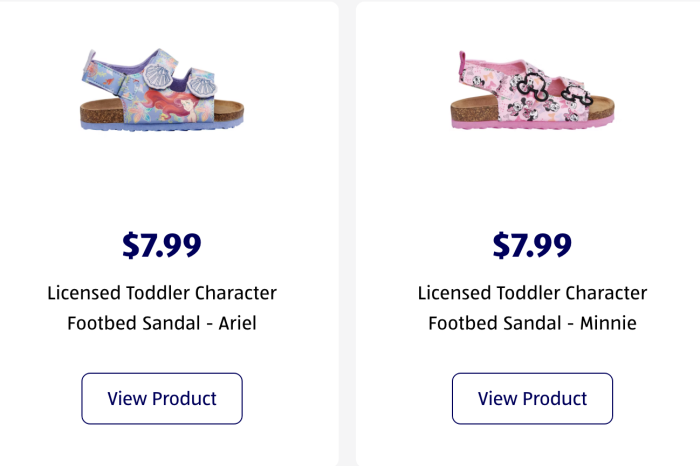The height and width of the screenshot is (466, 700).
Task: Click the blue sole of the Ariel sandal
Action: [160, 126]
